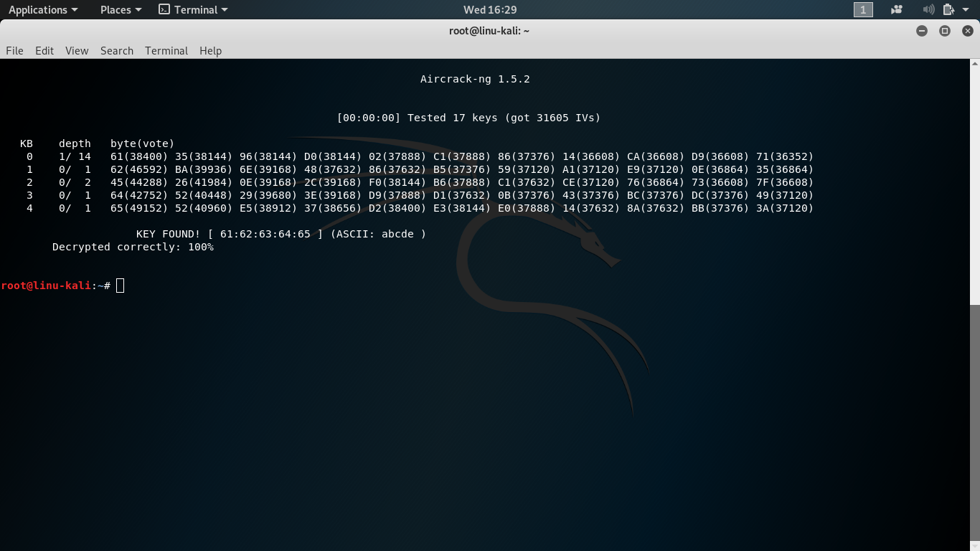Click vote value 61(38400) in row 0
This screenshot has height=551, width=980.
click(x=139, y=156)
